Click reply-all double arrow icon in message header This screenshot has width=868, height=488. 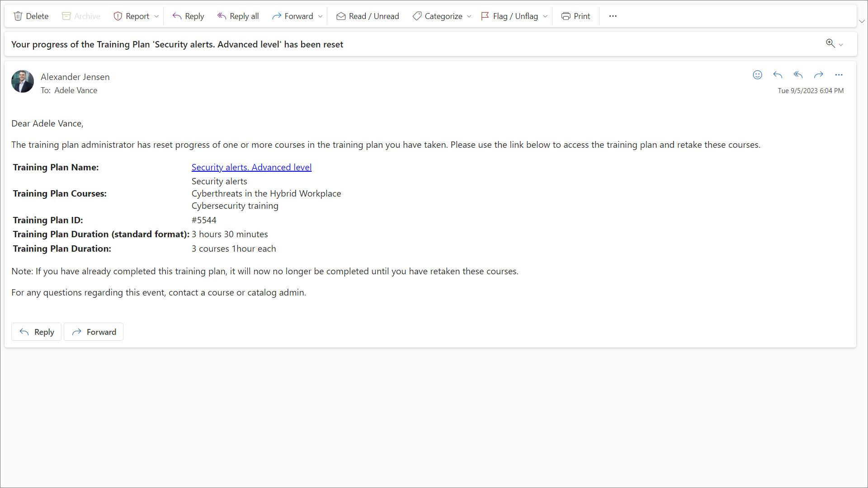click(798, 75)
